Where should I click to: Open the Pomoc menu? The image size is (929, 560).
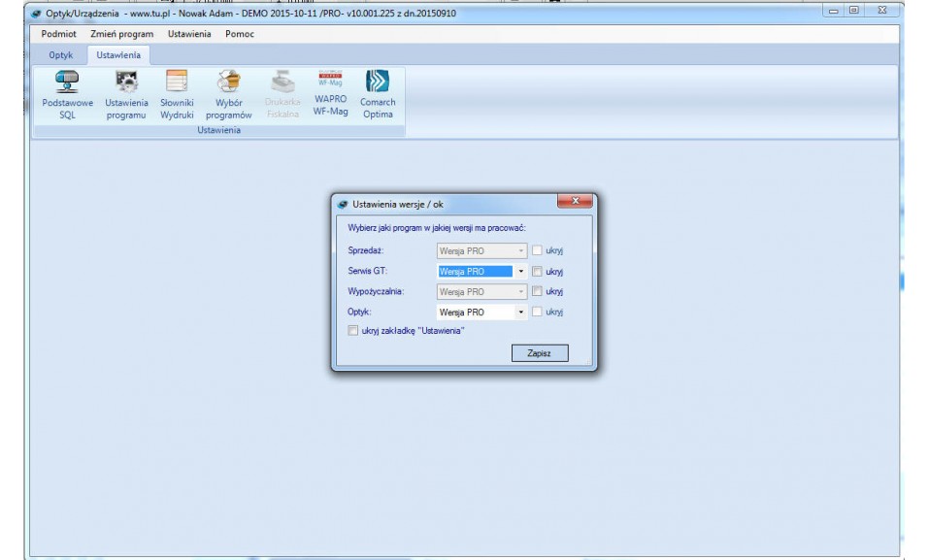pos(240,34)
